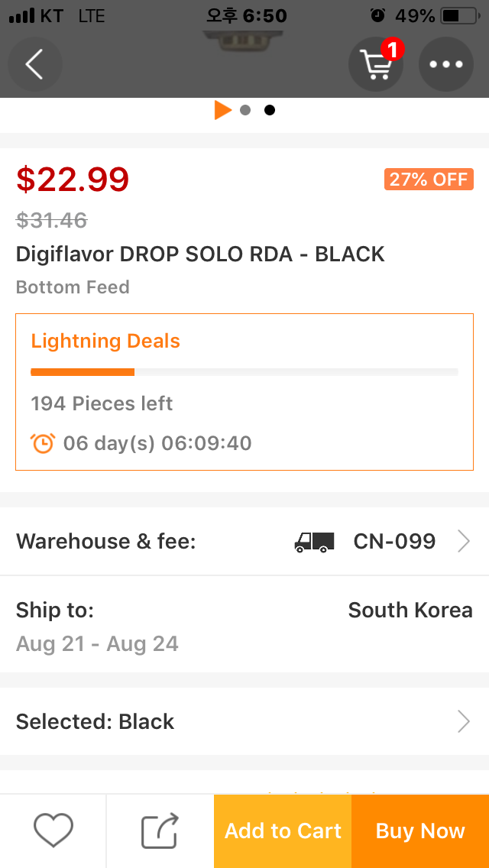This screenshot has width=489, height=868.
Task: Select the black image page dot
Action: click(x=270, y=110)
